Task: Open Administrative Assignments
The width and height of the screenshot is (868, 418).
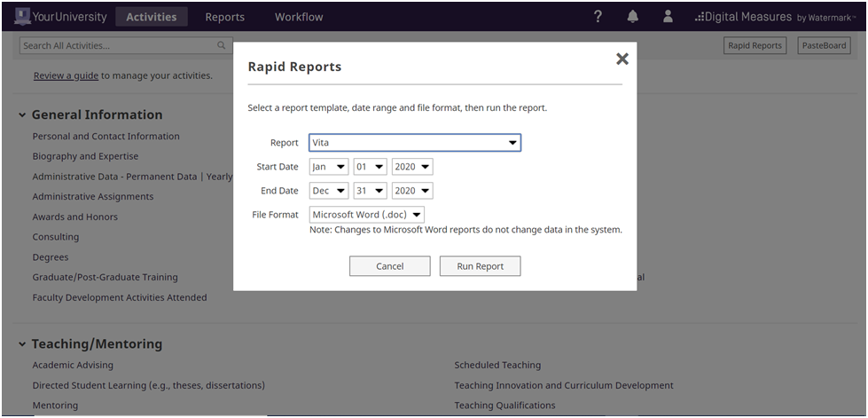Action: point(93,197)
